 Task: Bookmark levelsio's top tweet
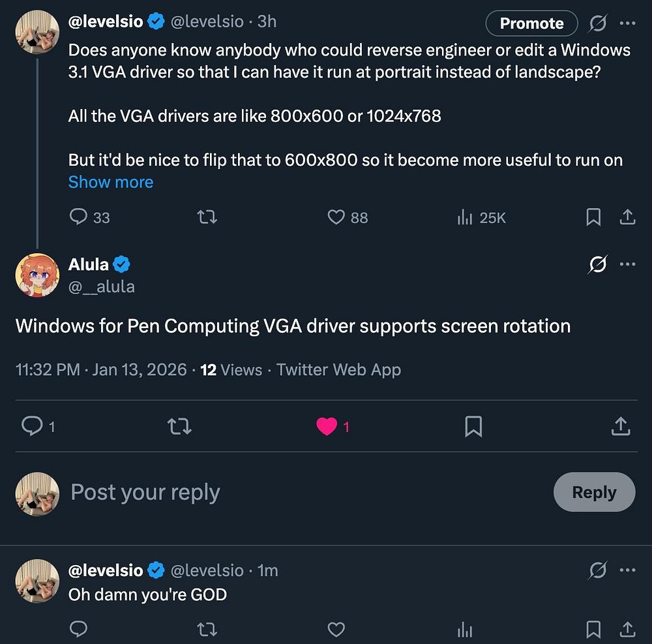[593, 217]
